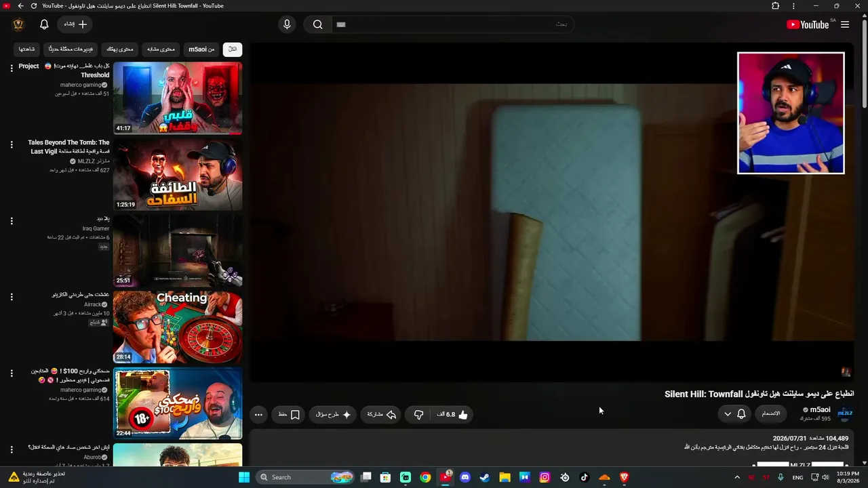Reload the page with the refresh icon
Image resolution: width=868 pixels, height=488 pixels.
pyautogui.click(x=34, y=6)
